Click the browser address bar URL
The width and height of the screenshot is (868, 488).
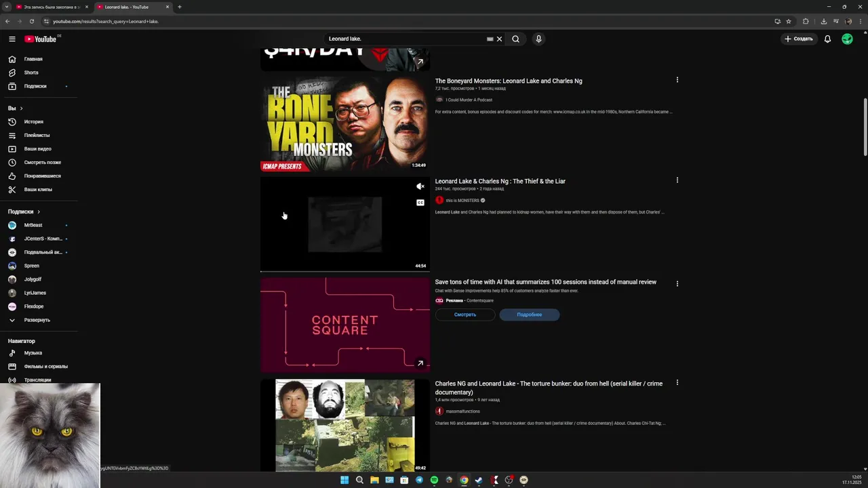point(106,21)
